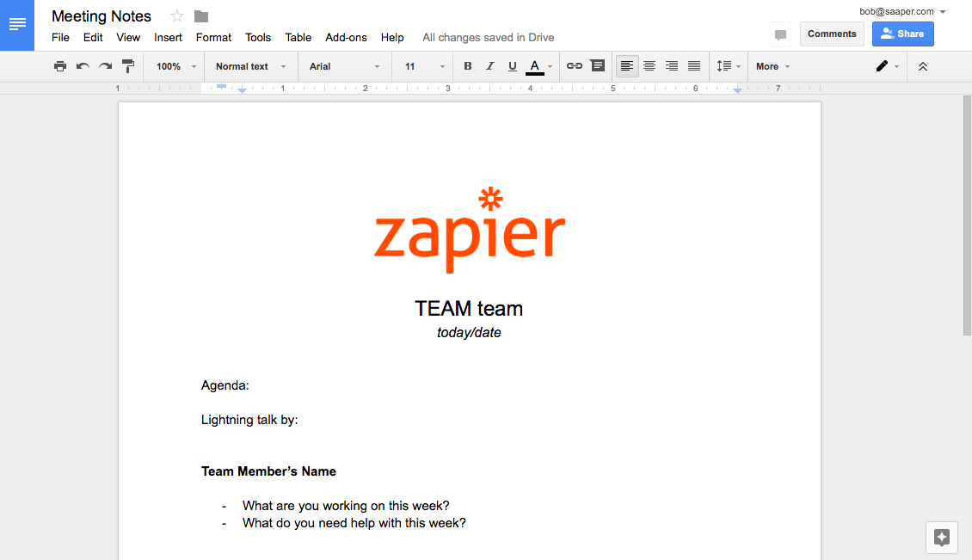Toggle underline formatting
This screenshot has width=972, height=560.
[512, 66]
